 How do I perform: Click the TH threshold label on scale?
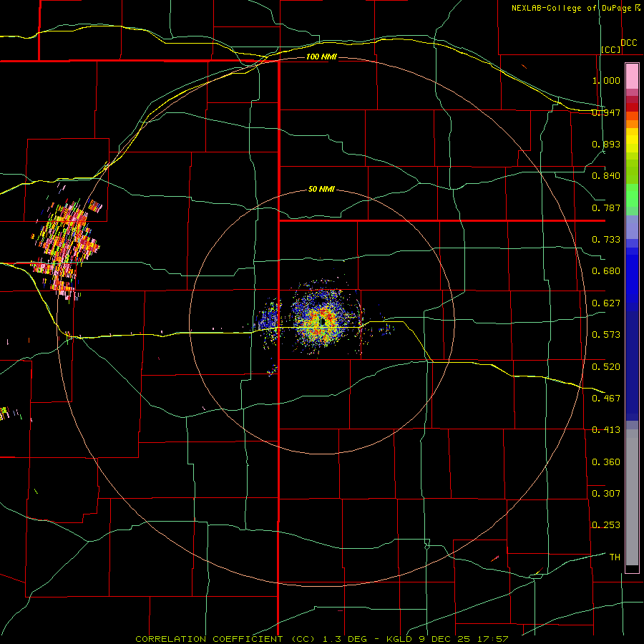(615, 557)
